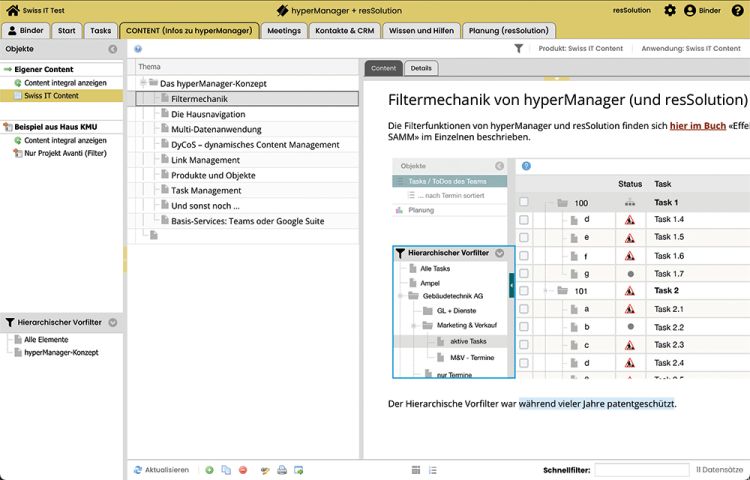
Task: Click the icon beside Nur Projekt Avanti (Filter)
Action: (x=18, y=153)
